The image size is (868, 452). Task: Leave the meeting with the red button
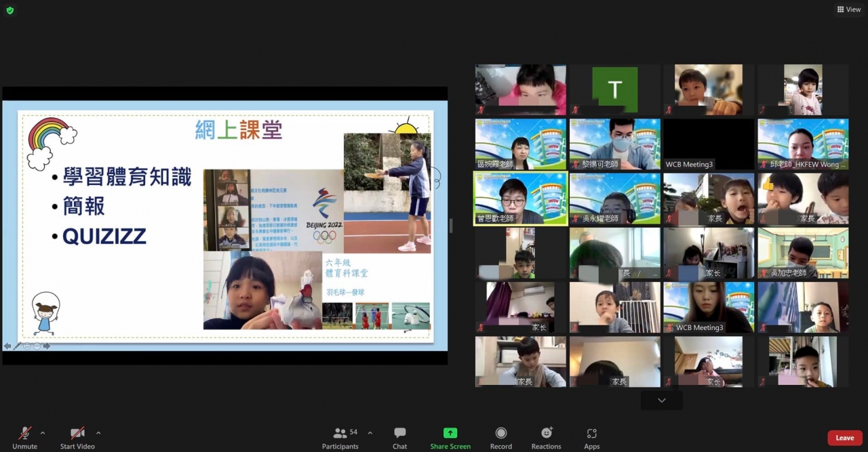point(844,438)
